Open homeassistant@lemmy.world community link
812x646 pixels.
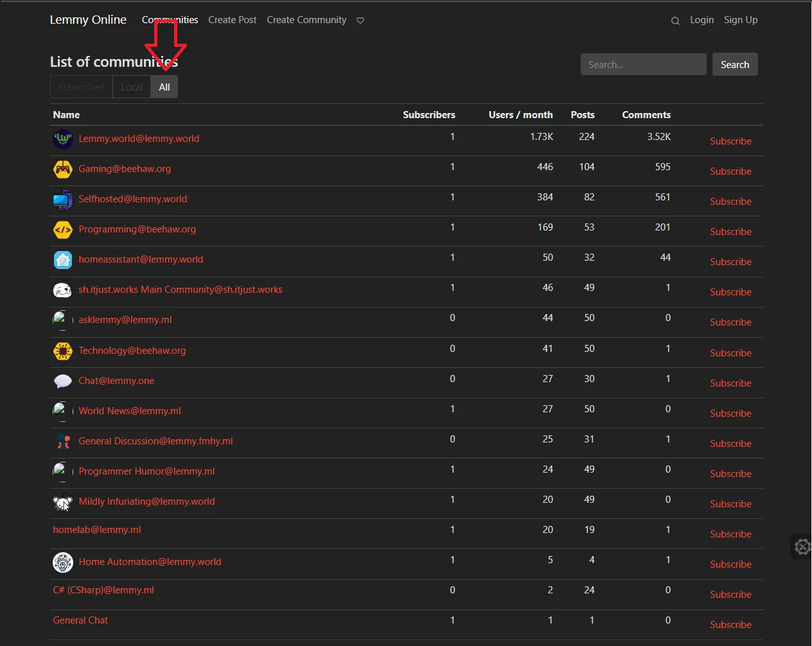[141, 259]
